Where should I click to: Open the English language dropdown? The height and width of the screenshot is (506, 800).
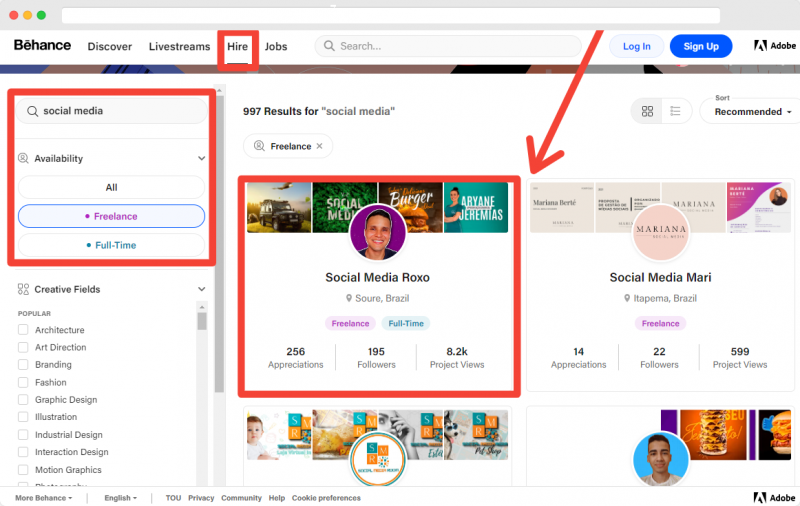120,498
